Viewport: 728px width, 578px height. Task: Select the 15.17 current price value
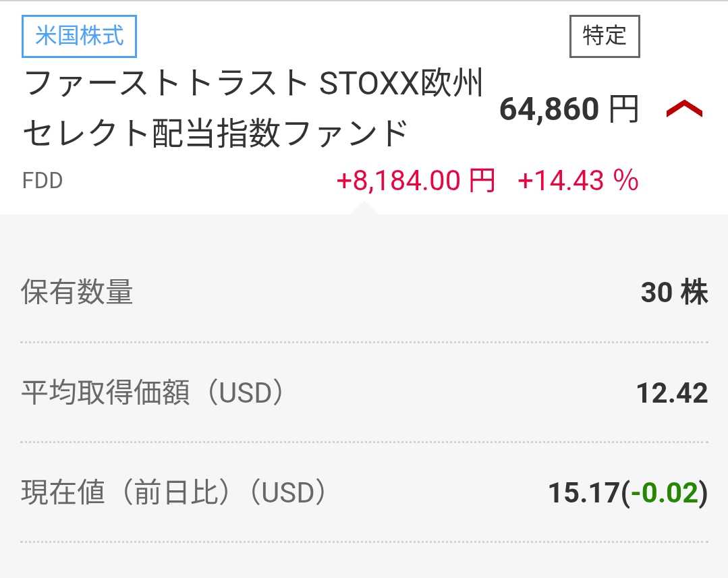point(583,494)
